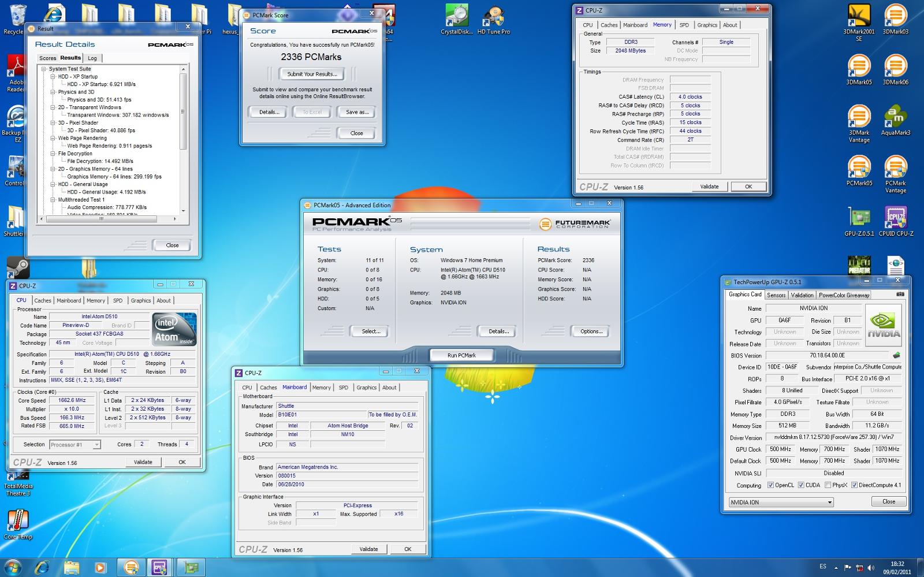Click horizontal scrollbar in Result Details tree

(101, 219)
